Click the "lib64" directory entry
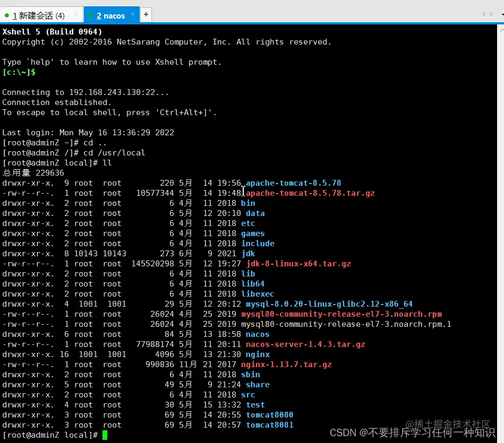This screenshot has width=504, height=443. click(253, 284)
